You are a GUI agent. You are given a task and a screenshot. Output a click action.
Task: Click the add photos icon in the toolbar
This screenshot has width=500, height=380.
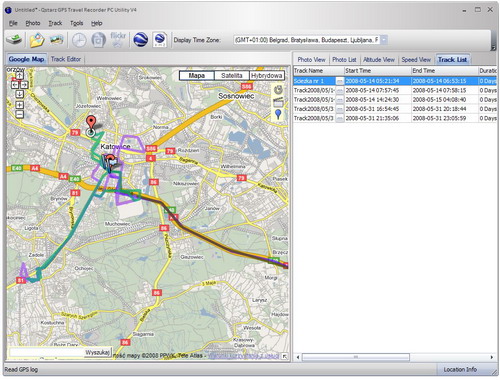[57, 40]
